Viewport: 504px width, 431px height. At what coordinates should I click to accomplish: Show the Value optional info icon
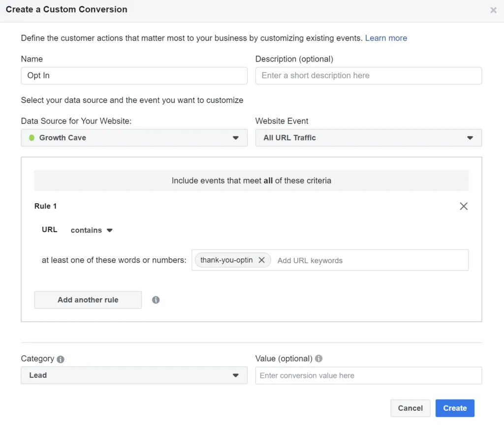(x=318, y=359)
